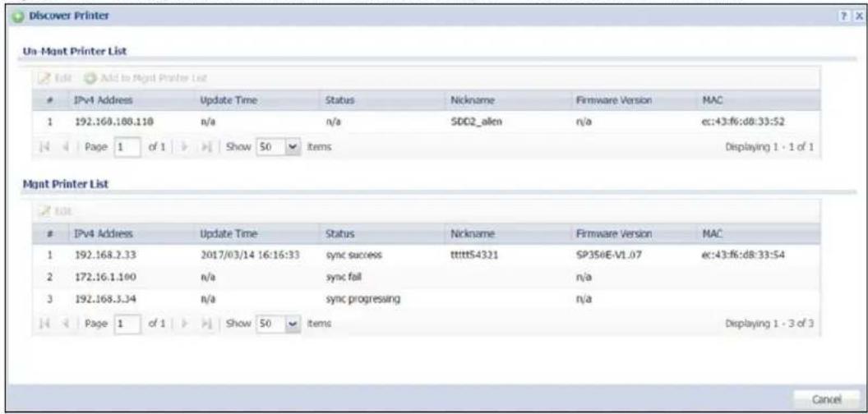Sort Mgnt list by Update Time header

coord(256,234)
